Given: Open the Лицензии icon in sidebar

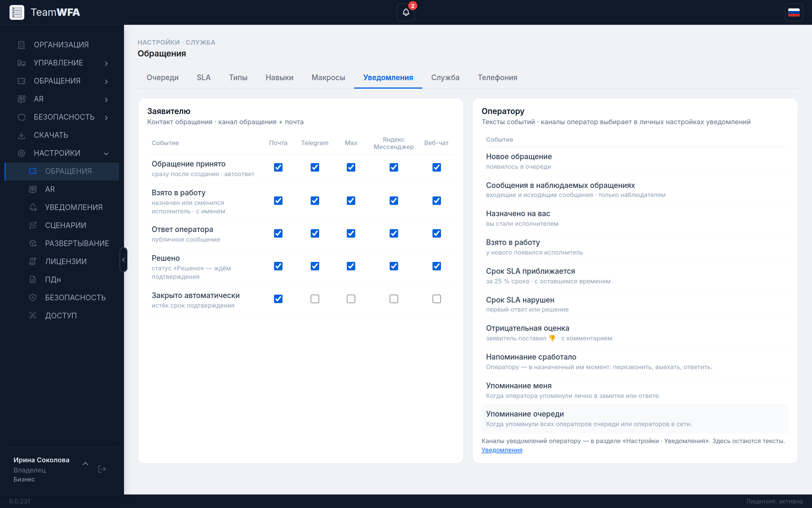Looking at the screenshot, I should [33, 261].
